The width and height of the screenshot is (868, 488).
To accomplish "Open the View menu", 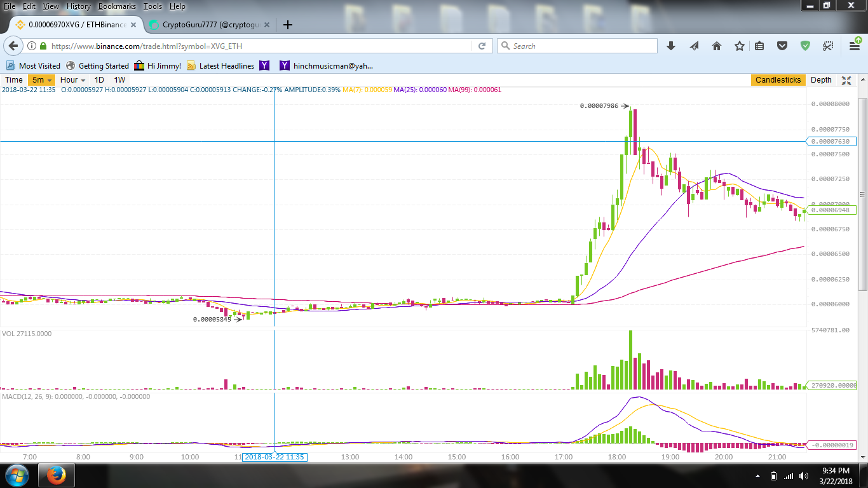I will pyautogui.click(x=51, y=6).
